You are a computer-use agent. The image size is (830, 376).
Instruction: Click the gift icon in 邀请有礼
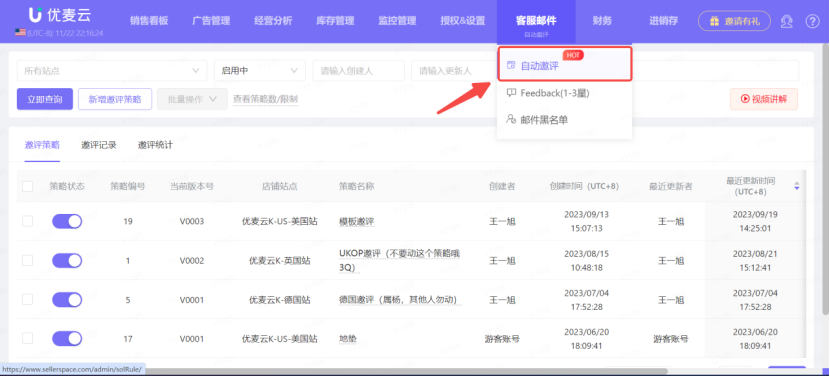point(714,21)
